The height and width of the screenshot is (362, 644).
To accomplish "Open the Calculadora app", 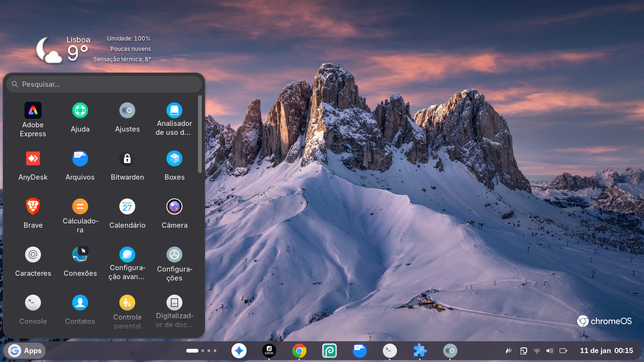I will pyautogui.click(x=80, y=207).
